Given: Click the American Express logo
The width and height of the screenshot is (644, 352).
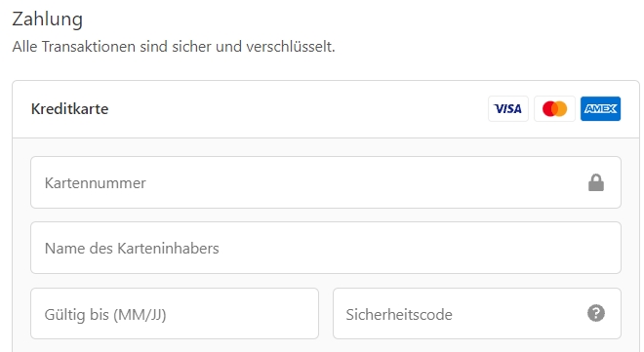Looking at the screenshot, I should pos(600,108).
